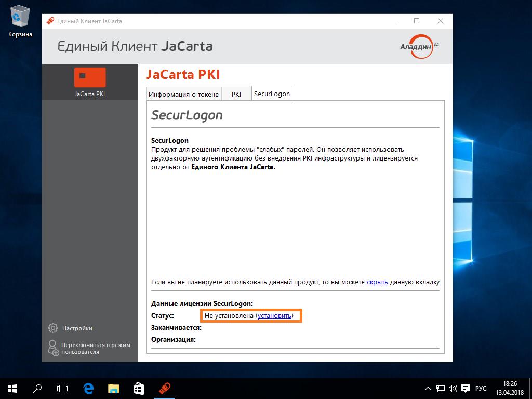
Task: Minimize the JaCarta client window
Action: [x=393, y=21]
